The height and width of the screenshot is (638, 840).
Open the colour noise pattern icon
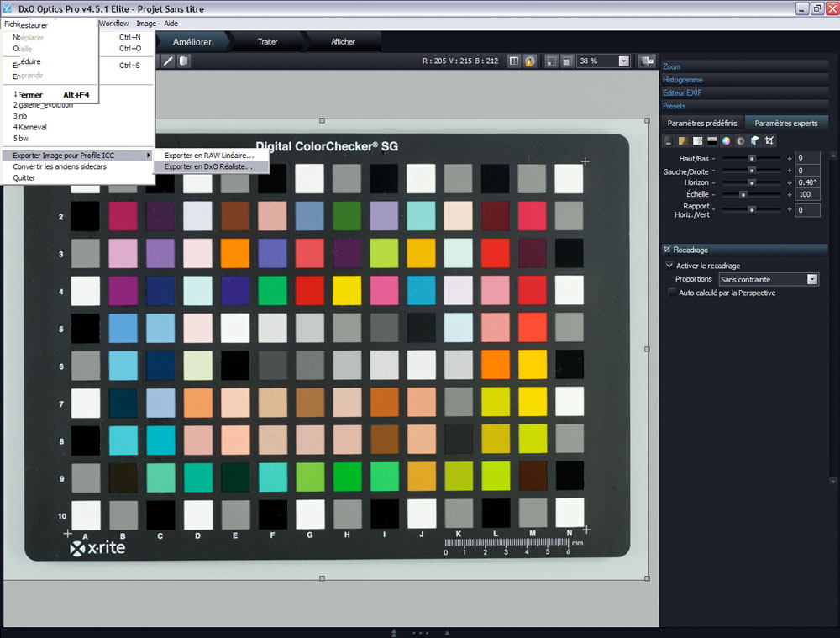click(697, 141)
